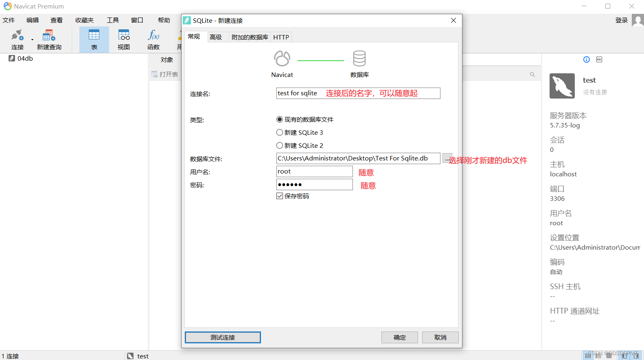Click the 测试连接 button

click(x=223, y=337)
